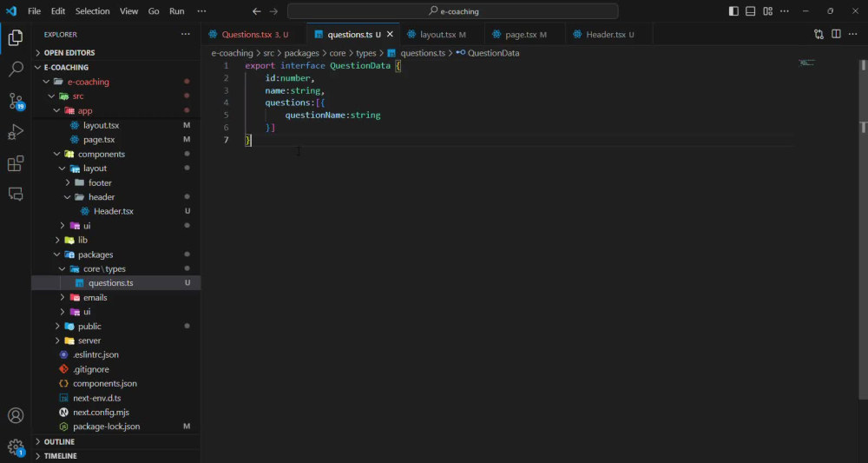Show more menu items ellipsis

[201, 11]
